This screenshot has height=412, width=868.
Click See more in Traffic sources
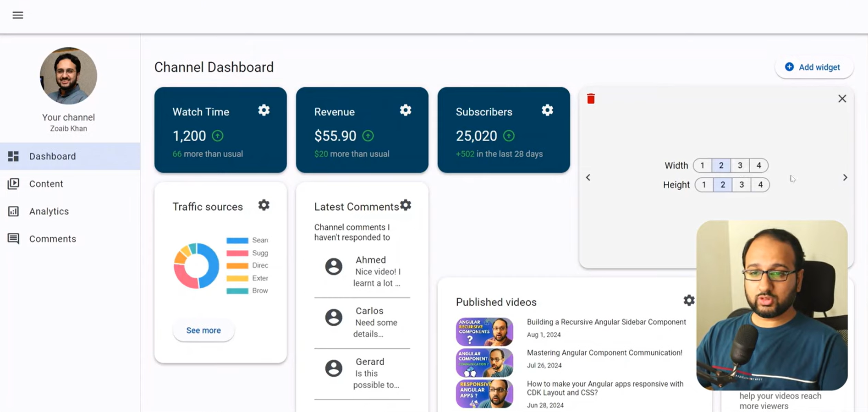pyautogui.click(x=203, y=330)
